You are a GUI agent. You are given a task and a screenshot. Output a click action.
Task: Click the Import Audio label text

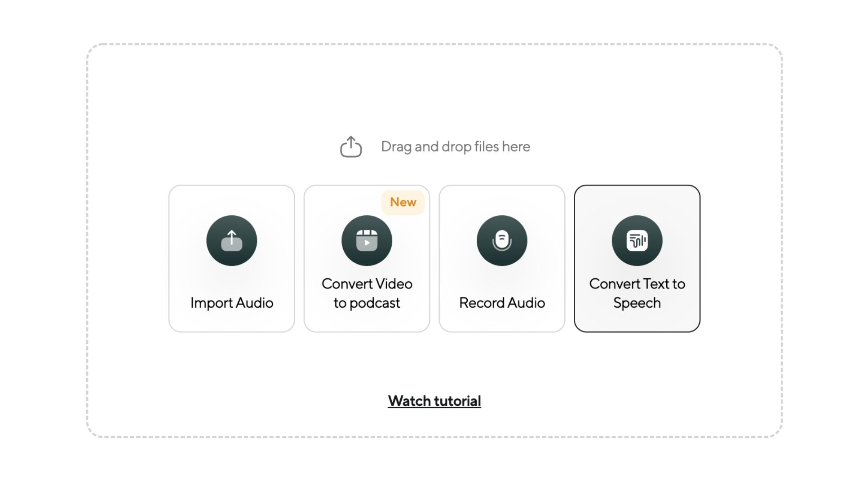(x=231, y=303)
